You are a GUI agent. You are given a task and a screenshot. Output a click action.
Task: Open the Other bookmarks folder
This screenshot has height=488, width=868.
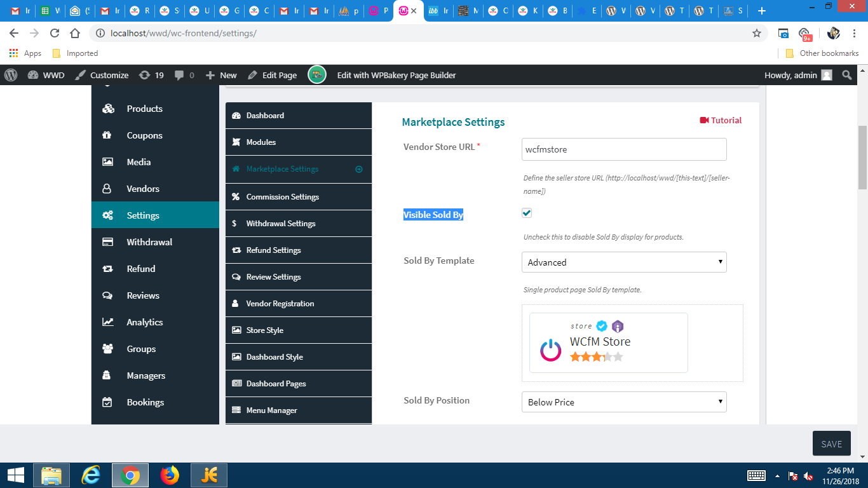pyautogui.click(x=822, y=53)
